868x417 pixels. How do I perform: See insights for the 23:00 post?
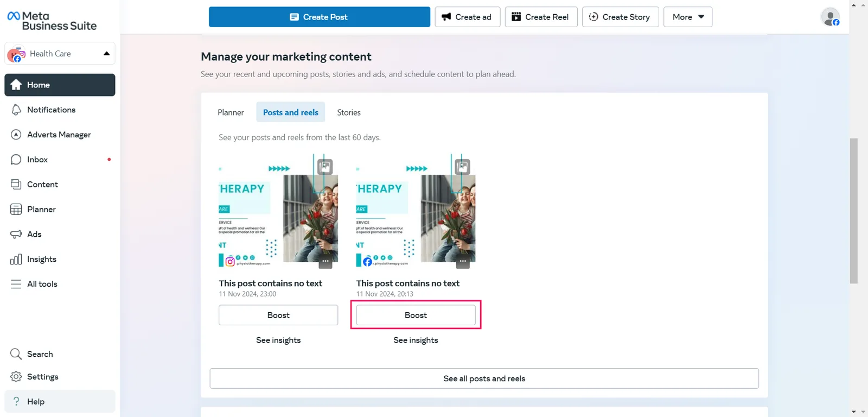(278, 340)
